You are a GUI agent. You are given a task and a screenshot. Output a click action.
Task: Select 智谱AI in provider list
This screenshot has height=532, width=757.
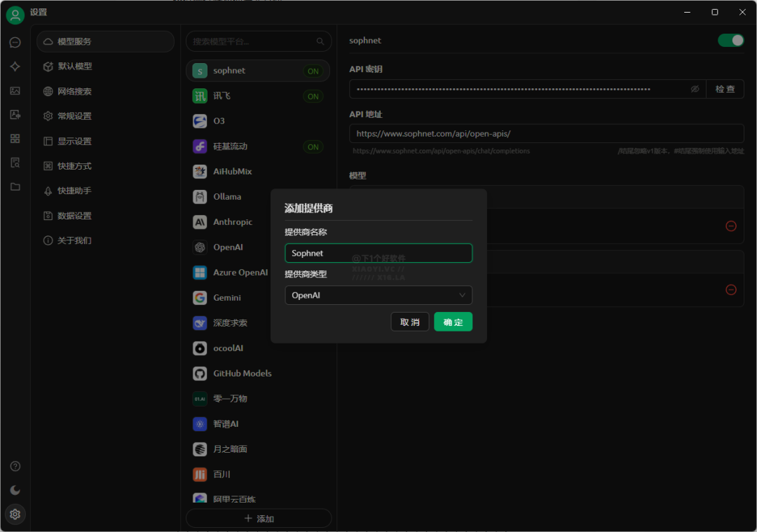(x=258, y=424)
